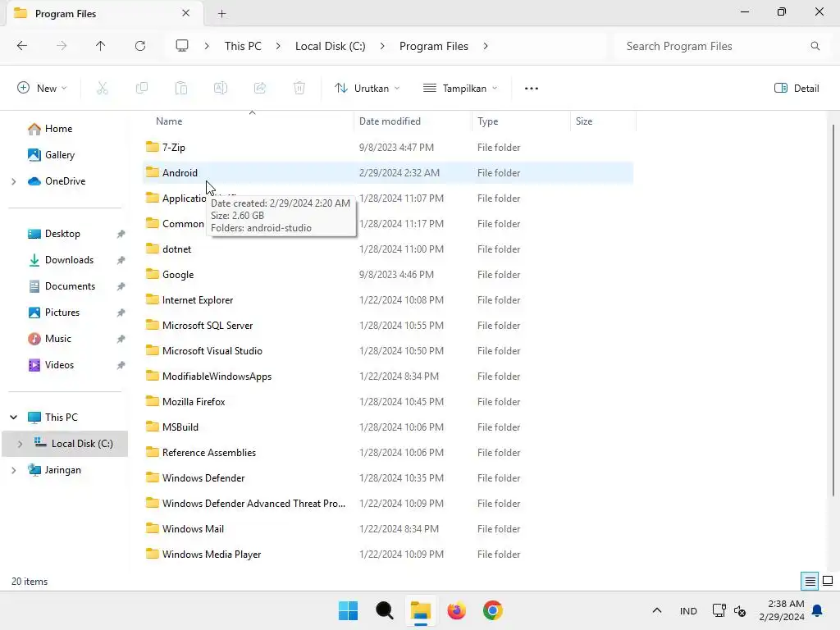Expand OneDrive in navigation pane
This screenshot has height=630, width=840.
13,181
